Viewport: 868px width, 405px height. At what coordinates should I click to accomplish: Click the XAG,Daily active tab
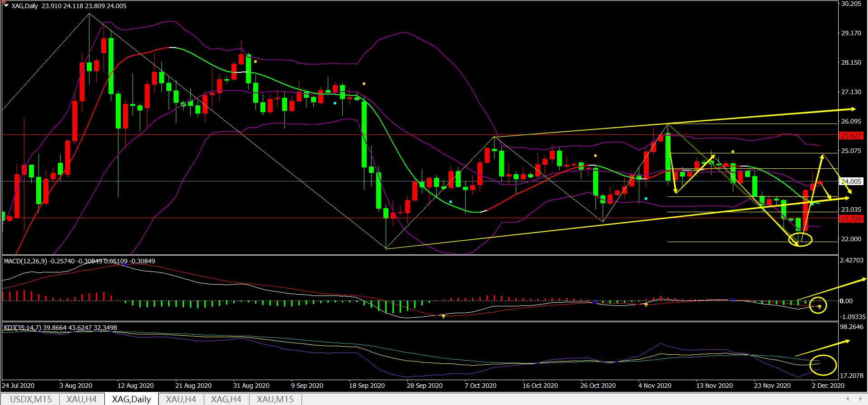tap(131, 399)
